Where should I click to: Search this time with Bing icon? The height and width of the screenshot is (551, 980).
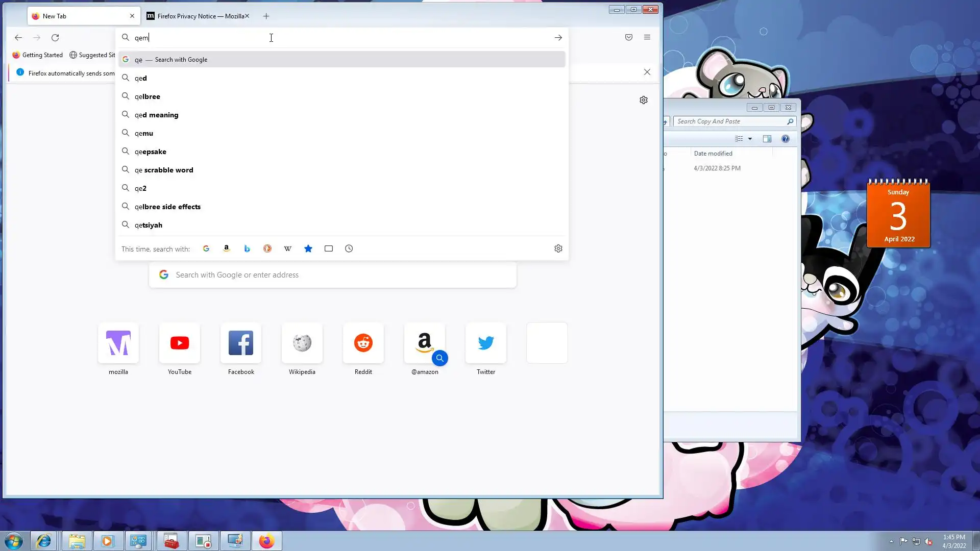point(247,248)
